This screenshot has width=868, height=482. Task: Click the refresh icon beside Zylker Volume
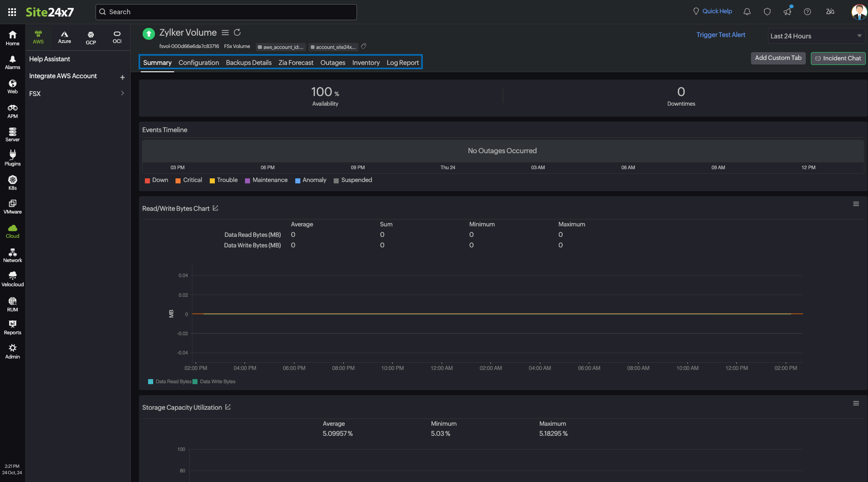pyautogui.click(x=237, y=32)
